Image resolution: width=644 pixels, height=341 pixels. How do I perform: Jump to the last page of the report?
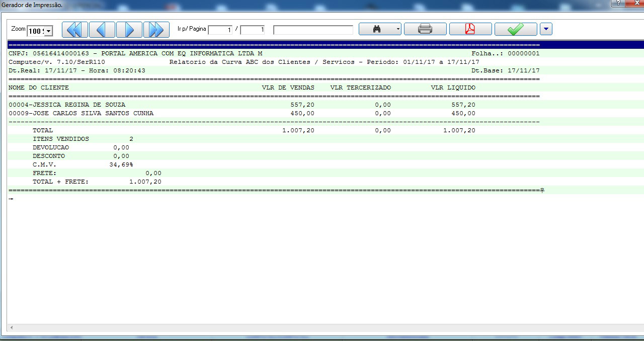(x=156, y=30)
